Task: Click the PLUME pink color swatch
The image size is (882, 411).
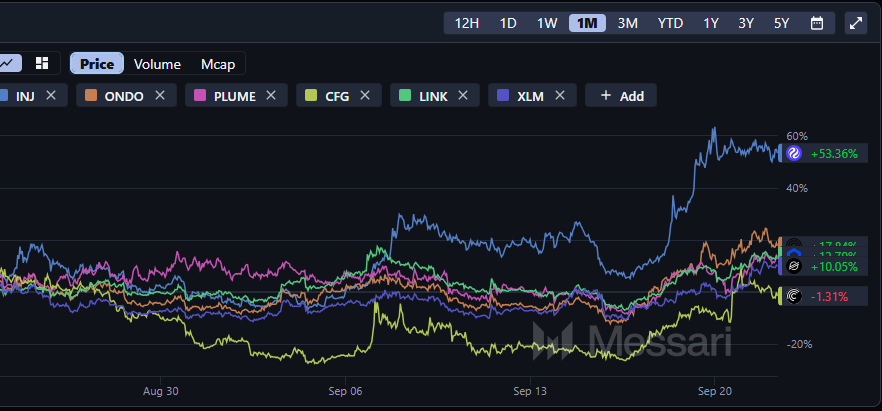Action: (x=200, y=96)
